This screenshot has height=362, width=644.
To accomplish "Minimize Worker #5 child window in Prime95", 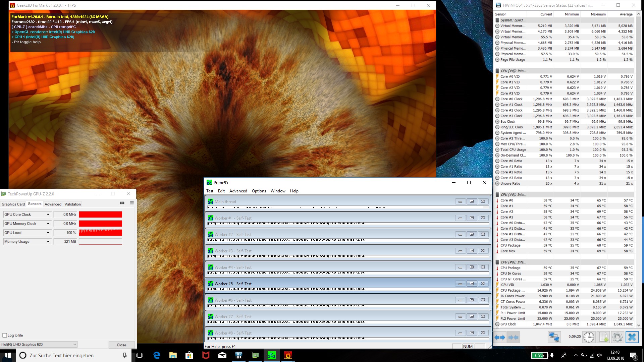I will click(460, 284).
